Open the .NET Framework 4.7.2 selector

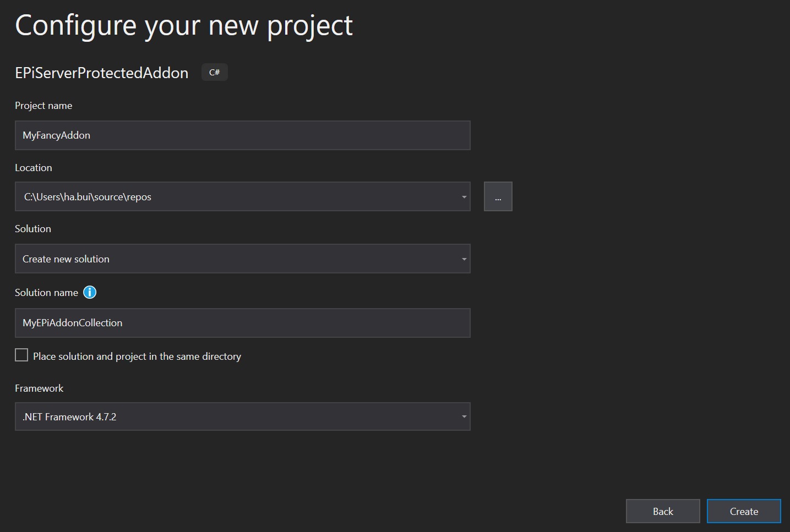tap(237, 417)
